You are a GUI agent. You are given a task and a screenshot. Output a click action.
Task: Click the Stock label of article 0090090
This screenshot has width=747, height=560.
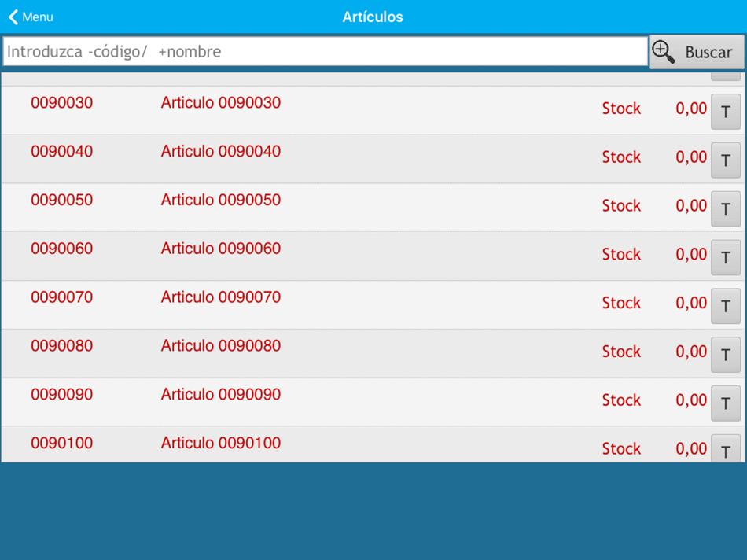coord(621,400)
